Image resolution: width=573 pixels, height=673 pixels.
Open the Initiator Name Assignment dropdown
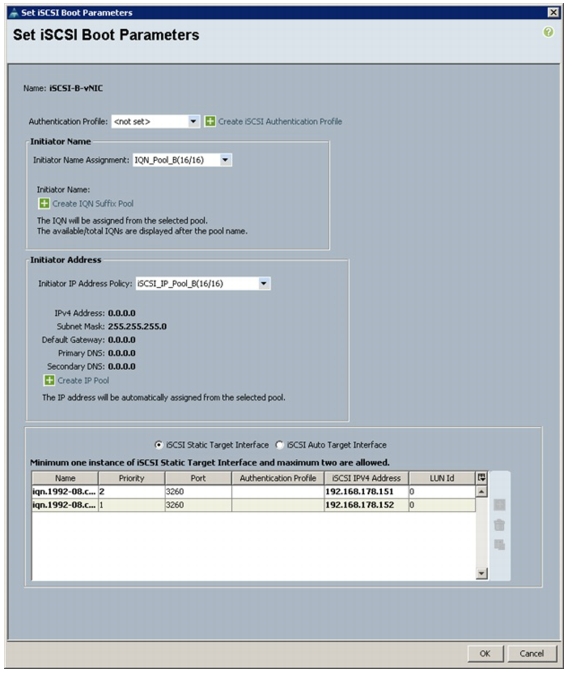[x=182, y=160]
